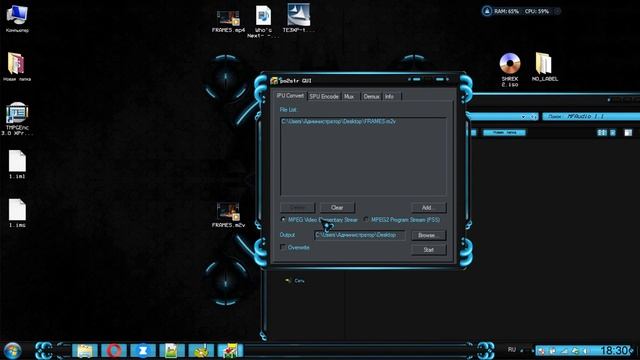Open the image viewer taskbar icon
This screenshot has width=640, height=360.
(x=172, y=351)
